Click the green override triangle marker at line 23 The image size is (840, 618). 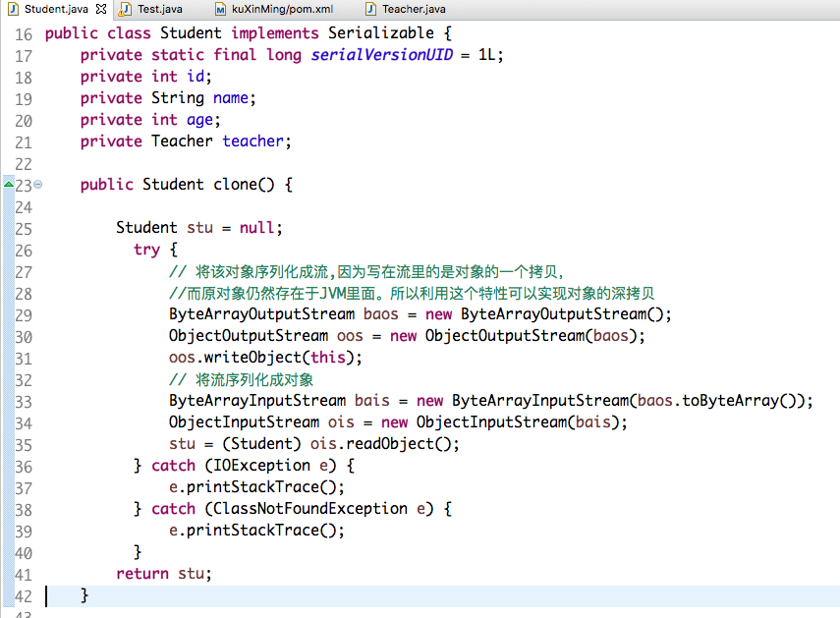tap(8, 184)
